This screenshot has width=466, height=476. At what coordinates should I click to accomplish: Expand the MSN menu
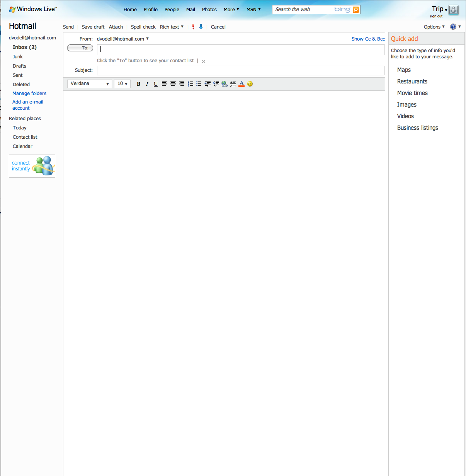click(x=254, y=9)
